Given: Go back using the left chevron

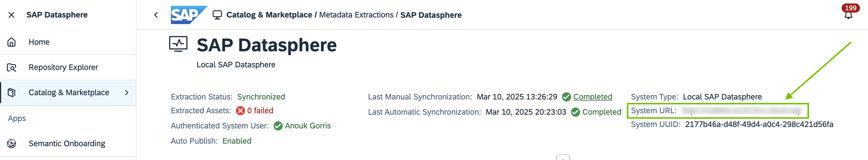Looking at the screenshot, I should click(x=156, y=15).
